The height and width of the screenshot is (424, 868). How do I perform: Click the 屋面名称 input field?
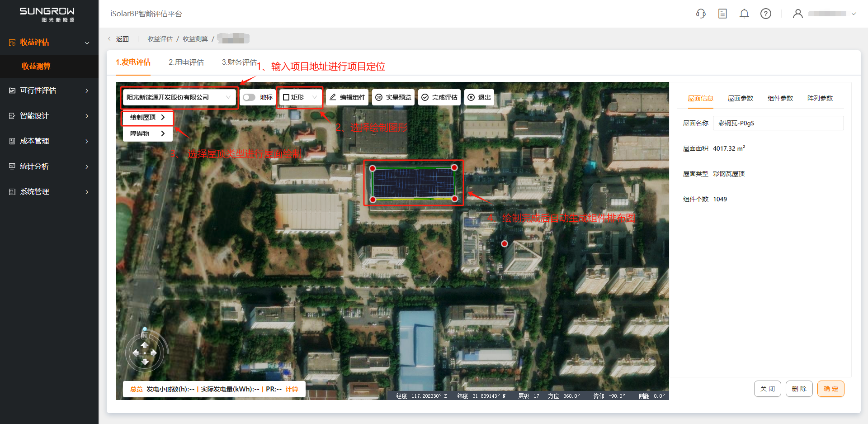point(778,123)
